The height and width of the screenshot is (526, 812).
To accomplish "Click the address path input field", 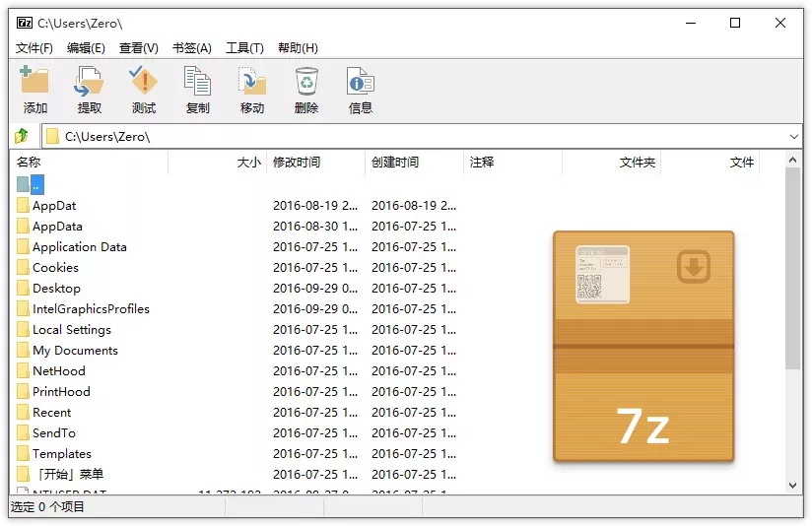I will (414, 137).
